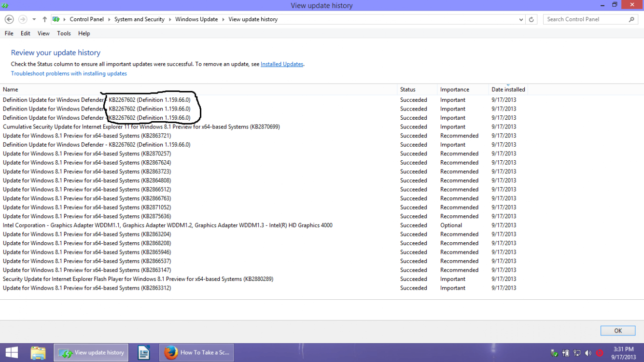
Task: Select the View update history taskbar window
Action: click(x=91, y=352)
